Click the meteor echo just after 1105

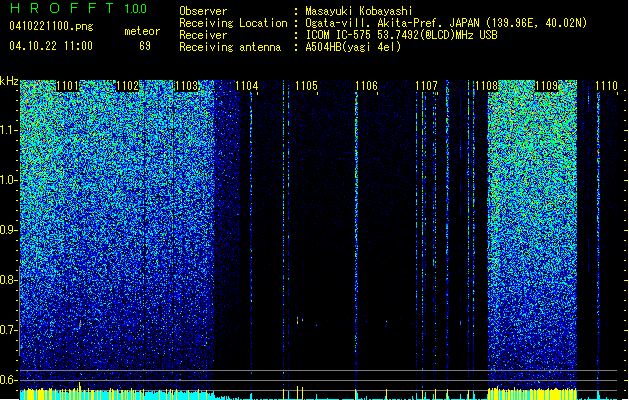pos(298,321)
